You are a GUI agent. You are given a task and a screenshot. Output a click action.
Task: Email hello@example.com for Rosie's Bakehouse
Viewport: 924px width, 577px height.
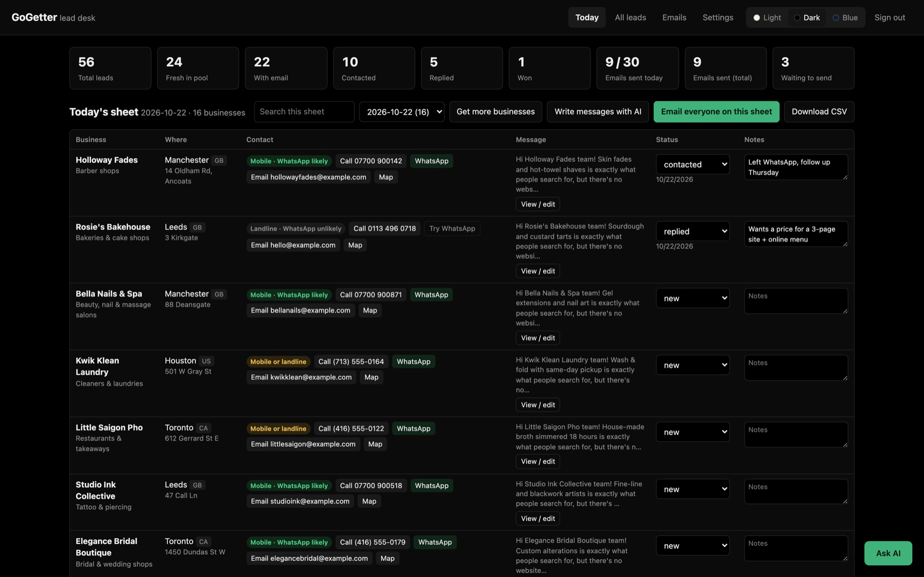(x=293, y=245)
